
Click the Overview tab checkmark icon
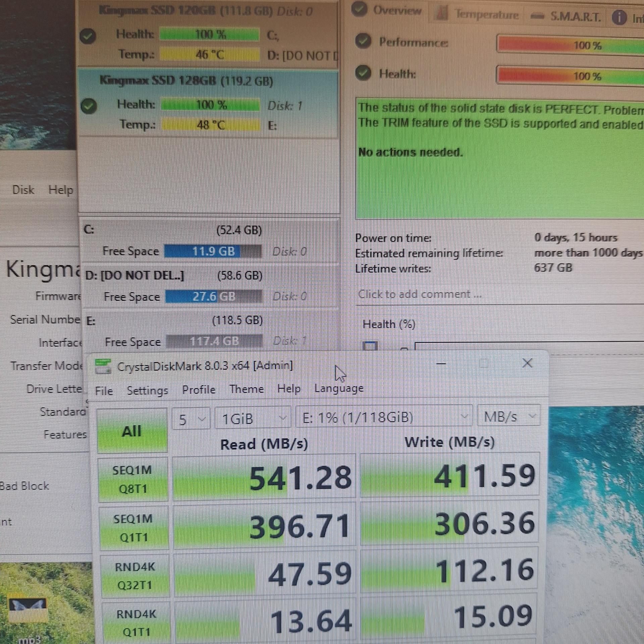pyautogui.click(x=360, y=10)
